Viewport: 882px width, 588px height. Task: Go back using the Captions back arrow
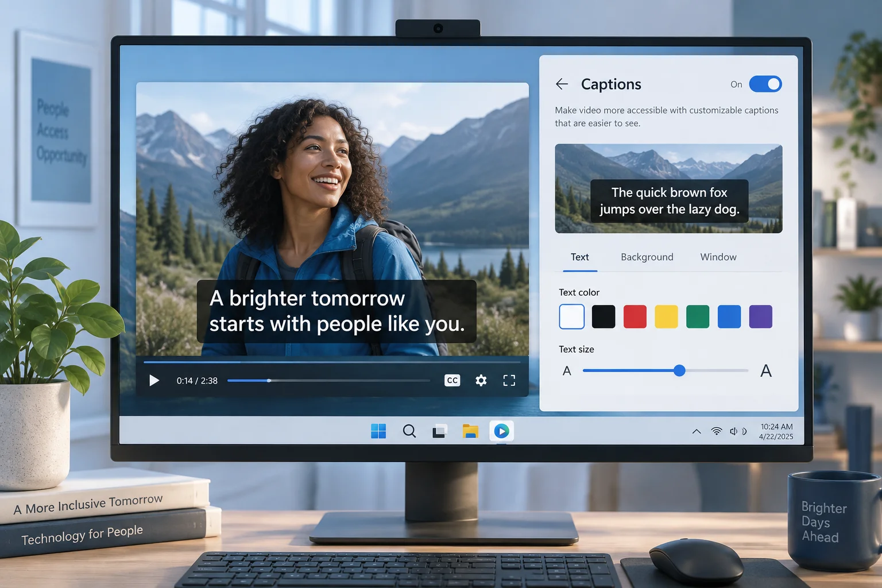[562, 84]
